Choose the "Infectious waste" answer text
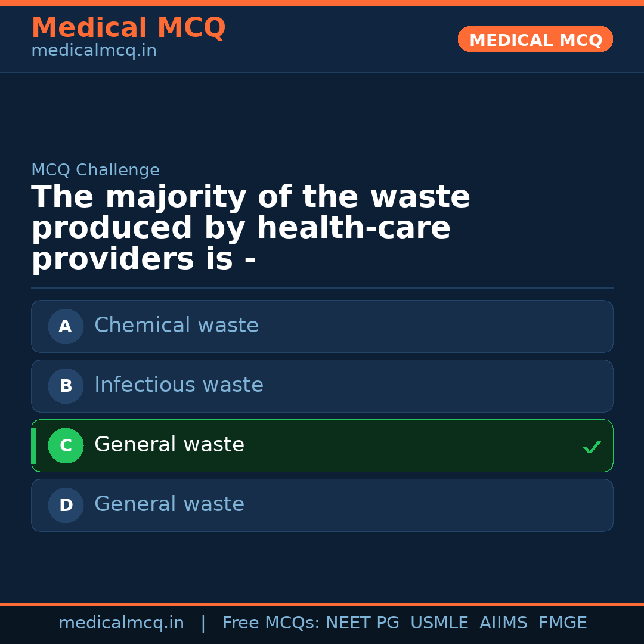644x644 pixels. 179,385
